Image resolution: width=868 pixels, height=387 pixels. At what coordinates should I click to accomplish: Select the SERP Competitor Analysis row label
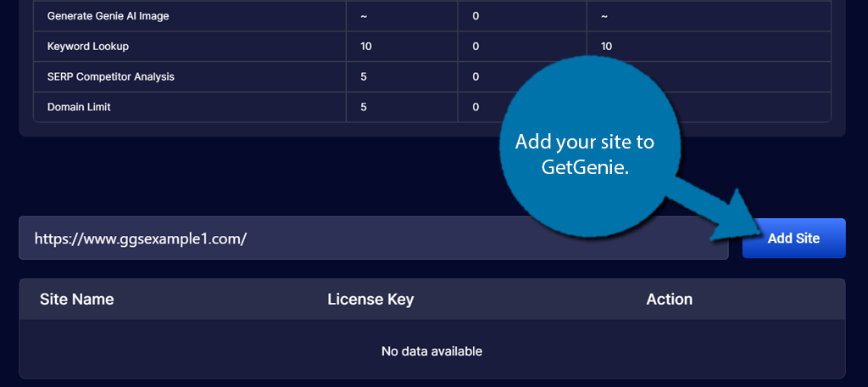coord(111,76)
